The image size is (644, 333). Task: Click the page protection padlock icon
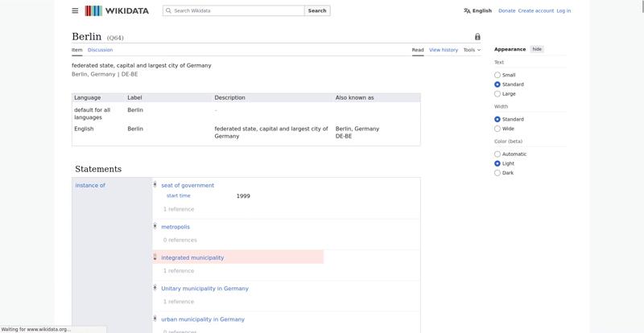477,37
